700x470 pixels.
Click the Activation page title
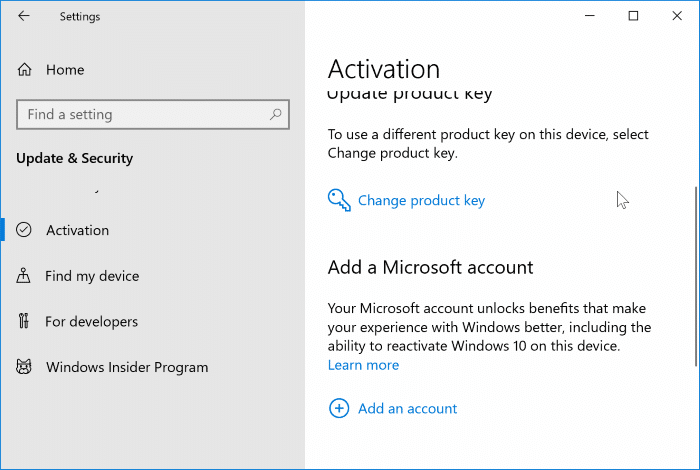[384, 69]
